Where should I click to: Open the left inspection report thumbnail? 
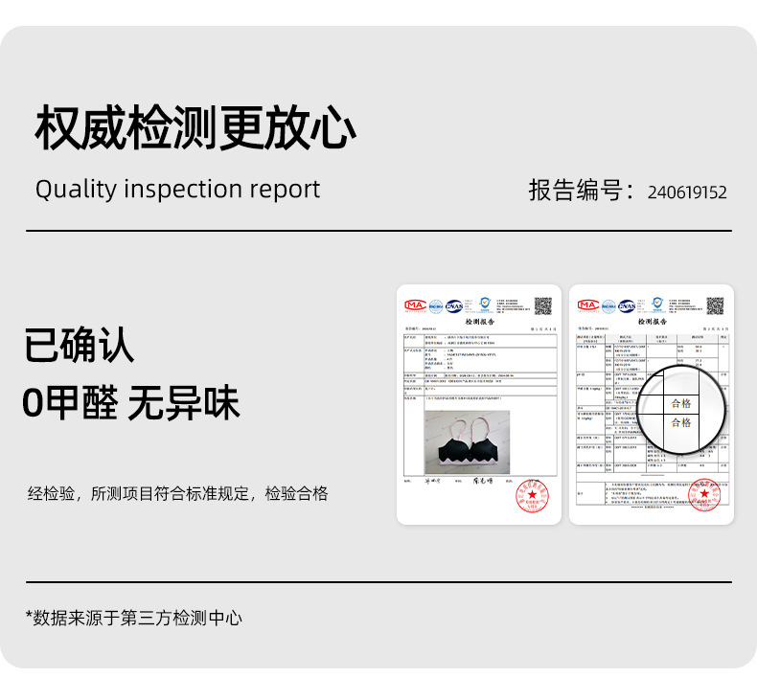[478, 404]
